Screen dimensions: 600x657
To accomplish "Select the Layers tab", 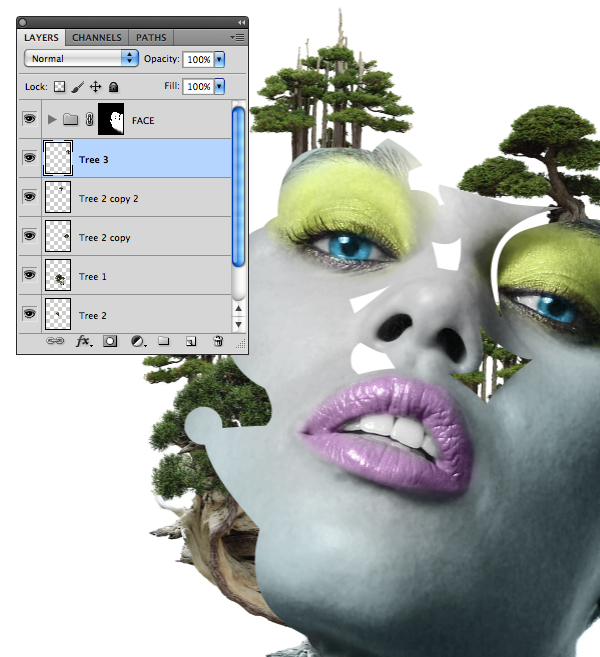I will [x=41, y=38].
